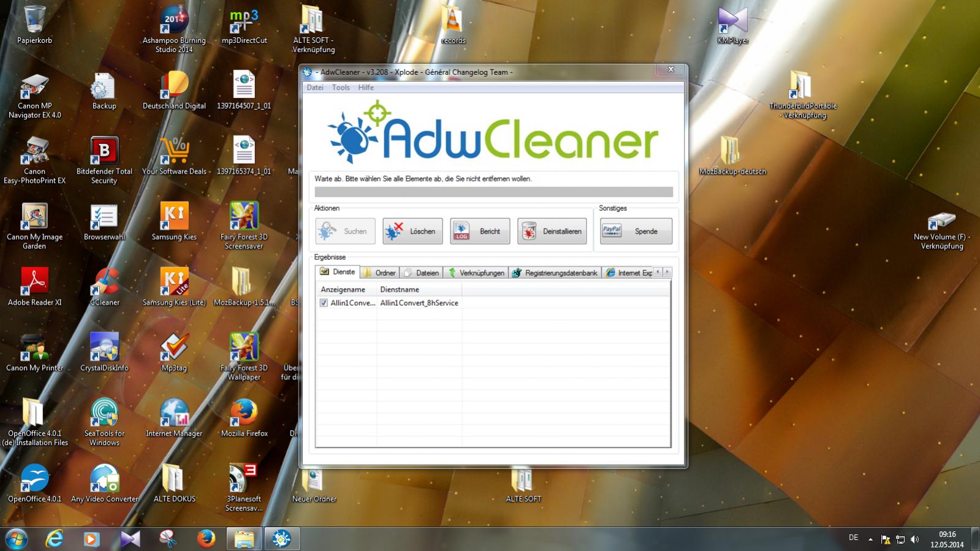Uncheck the Allin1Convert service checkbox

click(324, 303)
